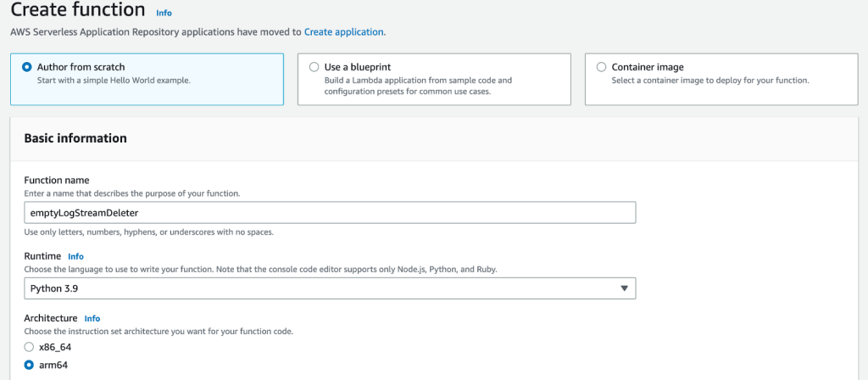Click the Runtime label text
The image size is (868, 380).
[42, 255]
